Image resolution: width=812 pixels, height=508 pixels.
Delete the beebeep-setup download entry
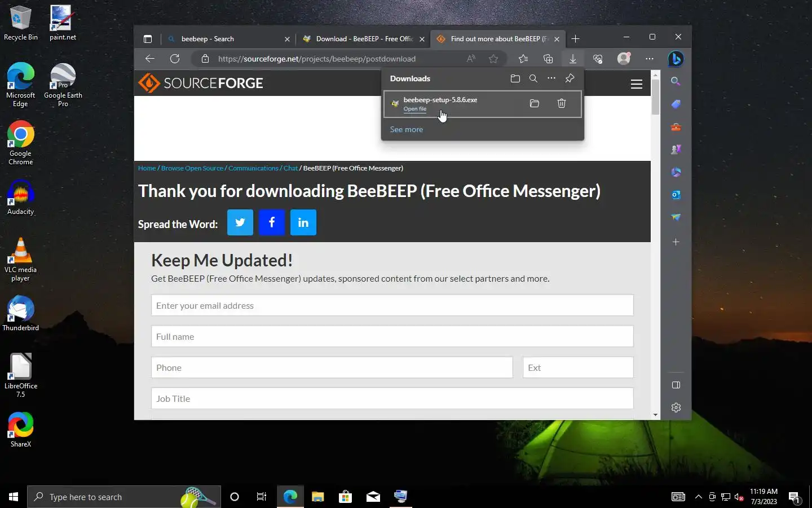point(562,103)
